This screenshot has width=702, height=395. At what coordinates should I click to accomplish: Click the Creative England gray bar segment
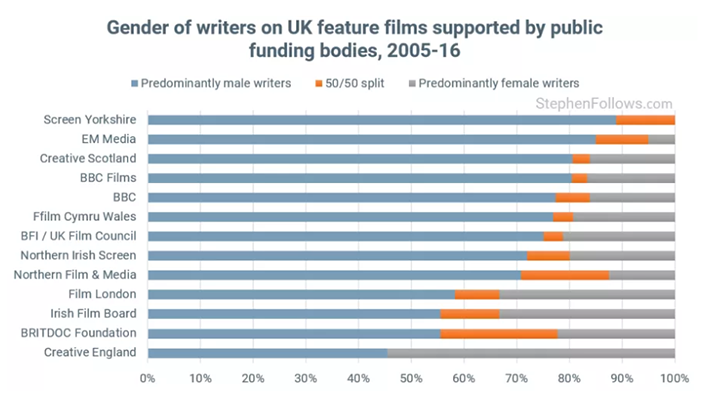click(x=531, y=353)
